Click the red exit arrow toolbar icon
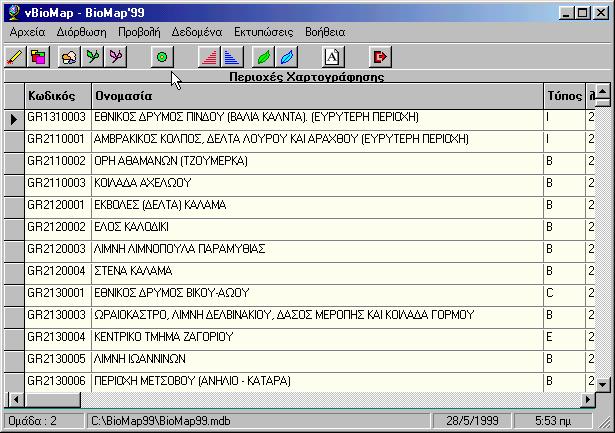 [x=380, y=57]
